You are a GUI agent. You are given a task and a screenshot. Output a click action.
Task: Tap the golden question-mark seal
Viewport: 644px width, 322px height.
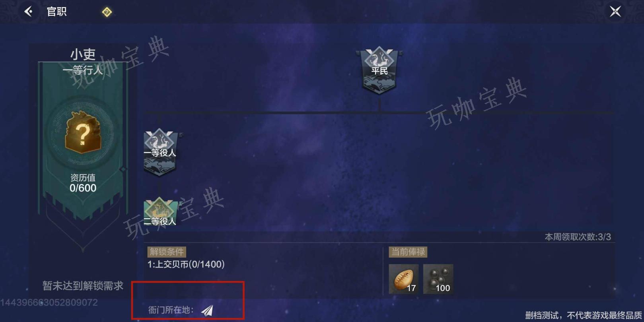point(83,132)
